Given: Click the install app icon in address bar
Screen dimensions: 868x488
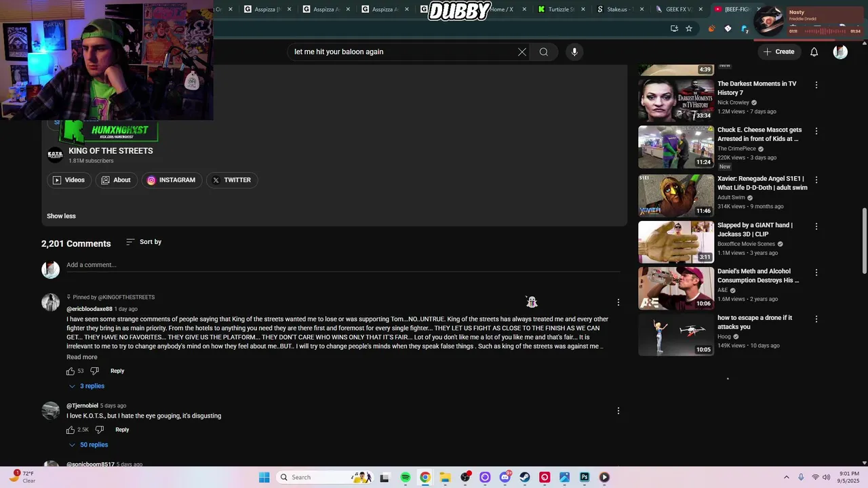Looking at the screenshot, I should click(x=674, y=28).
